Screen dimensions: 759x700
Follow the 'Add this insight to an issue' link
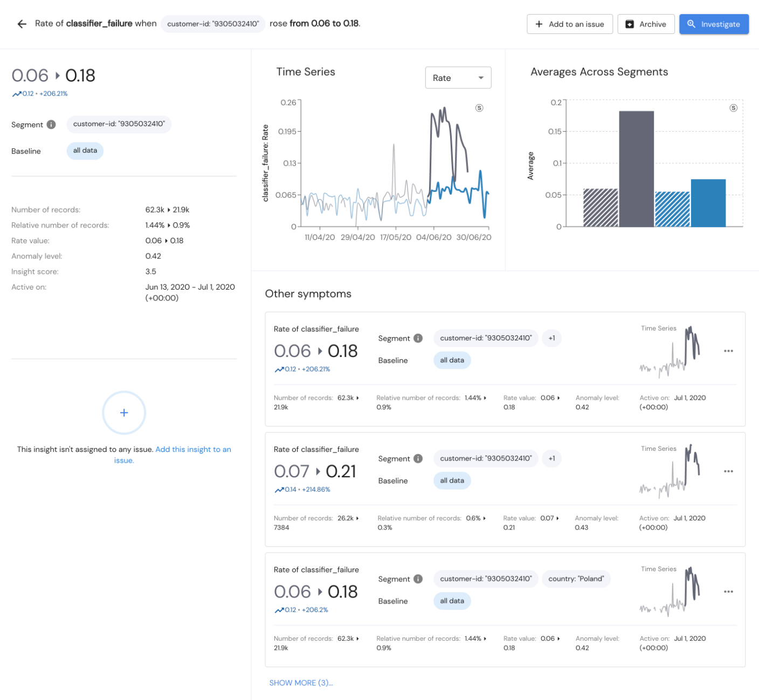pos(193,449)
